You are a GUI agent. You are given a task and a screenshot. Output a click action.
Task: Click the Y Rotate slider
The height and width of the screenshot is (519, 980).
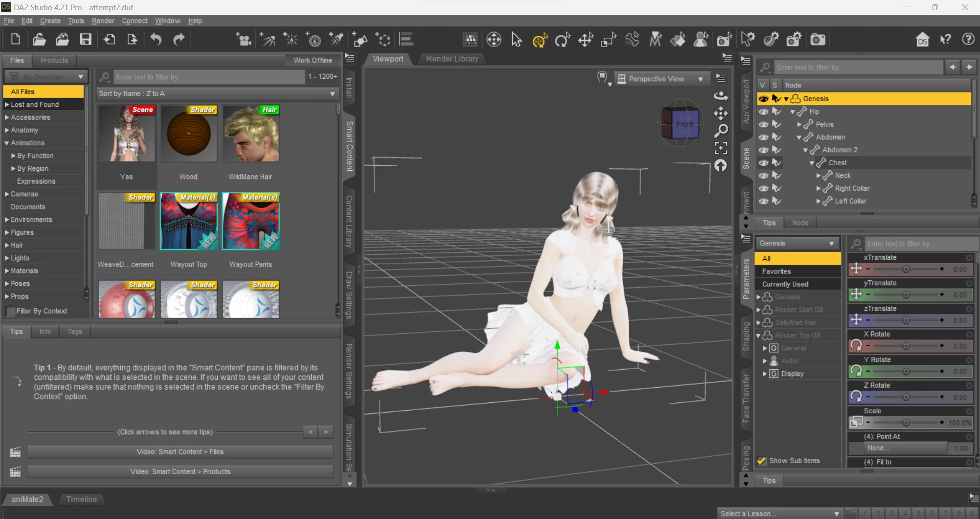point(905,371)
